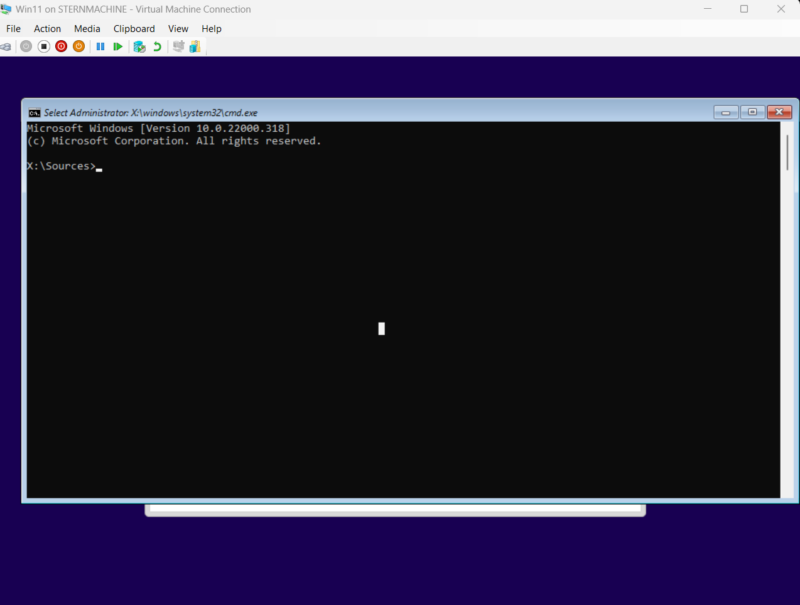The image size is (800, 605).
Task: Open the Clipboard menu
Action: [x=134, y=29]
